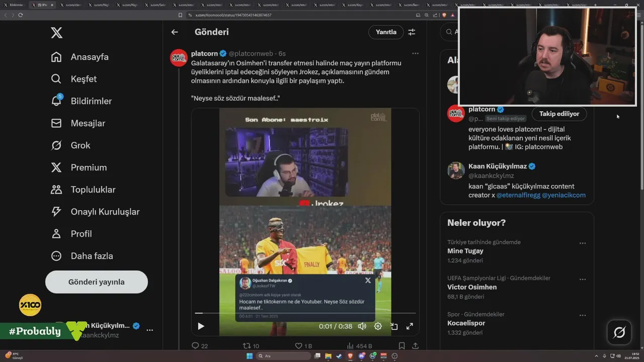Open the Victor Osimhen trend
644x362 pixels.
point(472,287)
